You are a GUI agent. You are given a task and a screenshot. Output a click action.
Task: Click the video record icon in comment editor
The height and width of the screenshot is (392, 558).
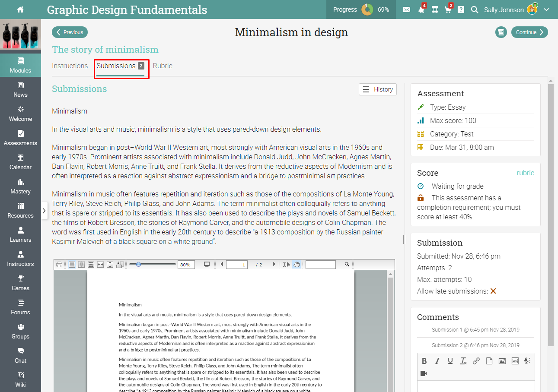pyautogui.click(x=424, y=373)
